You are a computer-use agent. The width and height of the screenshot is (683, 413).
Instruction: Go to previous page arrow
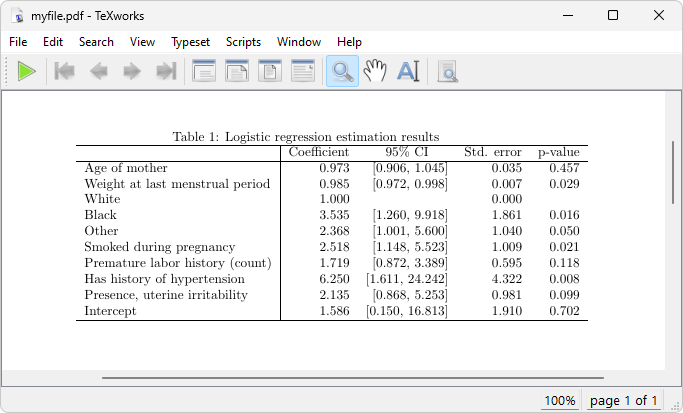click(x=98, y=71)
